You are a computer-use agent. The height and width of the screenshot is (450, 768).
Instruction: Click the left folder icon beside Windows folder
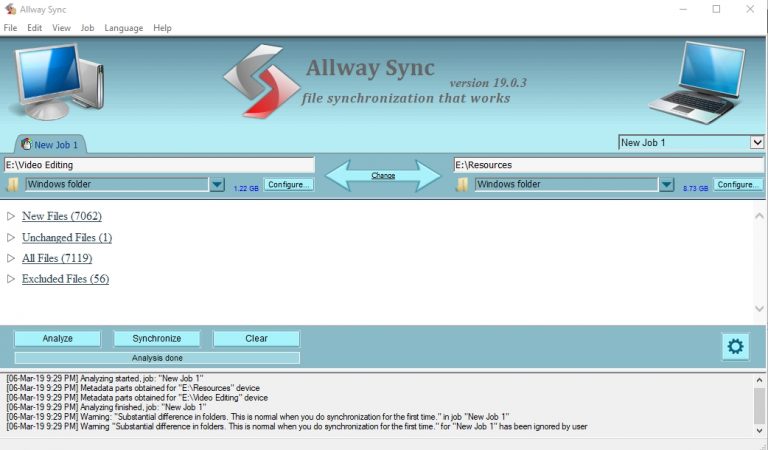coord(13,185)
